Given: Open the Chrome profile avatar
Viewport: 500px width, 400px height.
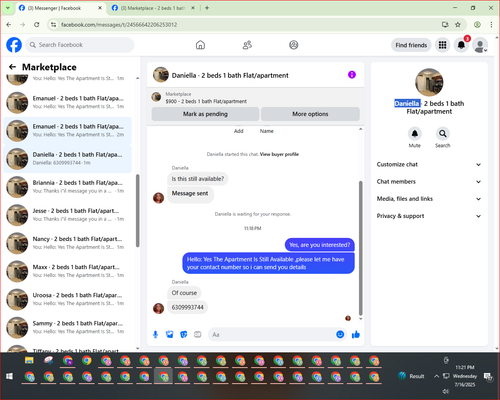Looking at the screenshot, I should point(477,24).
